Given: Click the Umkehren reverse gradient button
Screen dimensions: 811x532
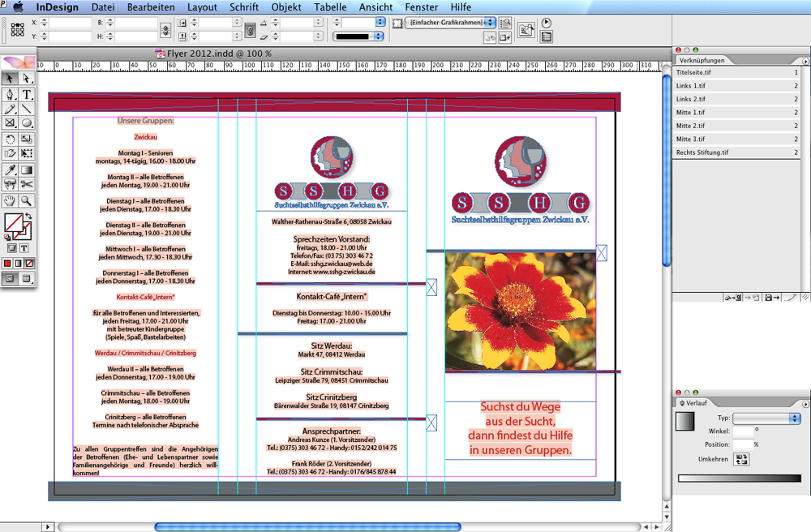Looking at the screenshot, I should 741,459.
